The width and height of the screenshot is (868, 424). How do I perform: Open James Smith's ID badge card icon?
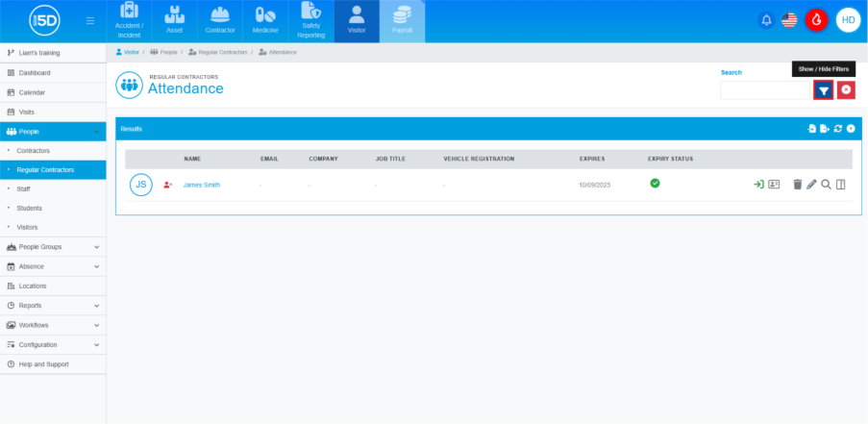coord(774,184)
